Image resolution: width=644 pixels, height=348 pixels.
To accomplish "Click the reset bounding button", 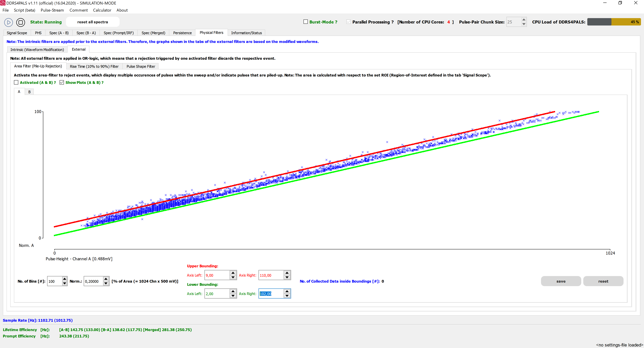I will coord(603,281).
